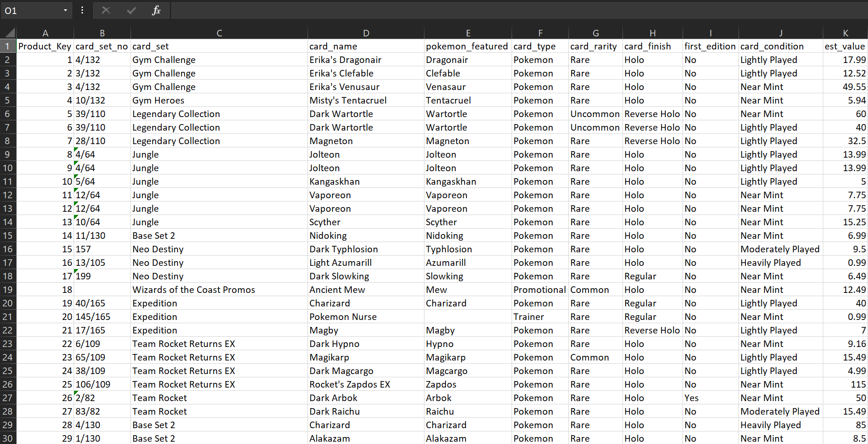The image size is (868, 444).
Task: Click the checkmark confirm icon in formula bar
Action: [131, 10]
